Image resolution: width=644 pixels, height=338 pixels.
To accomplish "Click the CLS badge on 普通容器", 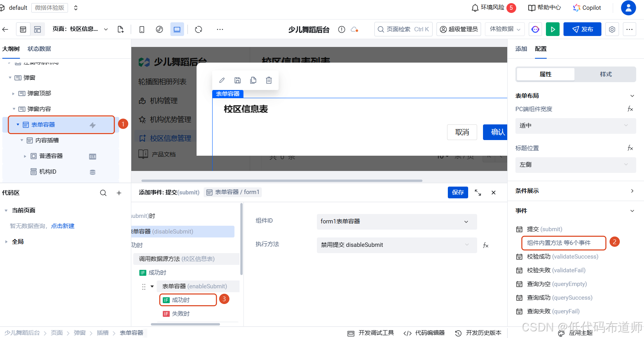I will pos(93,156).
